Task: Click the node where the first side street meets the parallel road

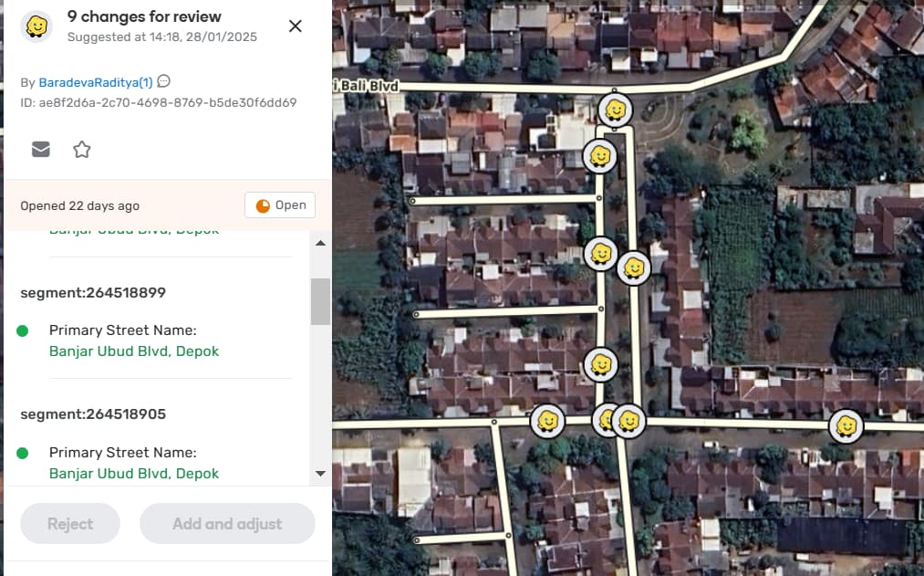Action: [x=598, y=198]
